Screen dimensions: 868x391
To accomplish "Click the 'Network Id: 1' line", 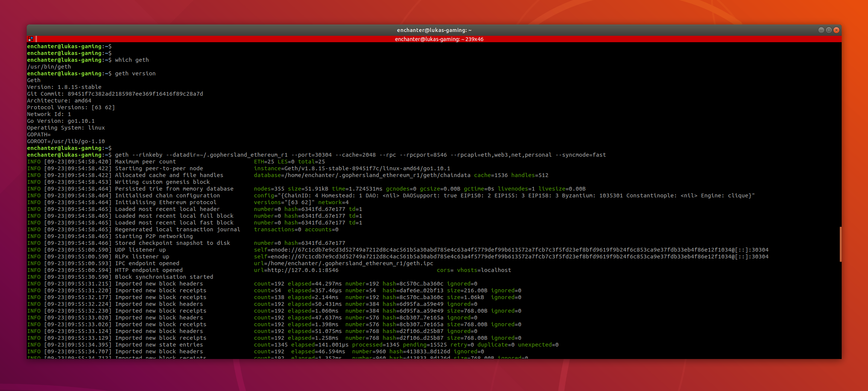I will click(49, 114).
